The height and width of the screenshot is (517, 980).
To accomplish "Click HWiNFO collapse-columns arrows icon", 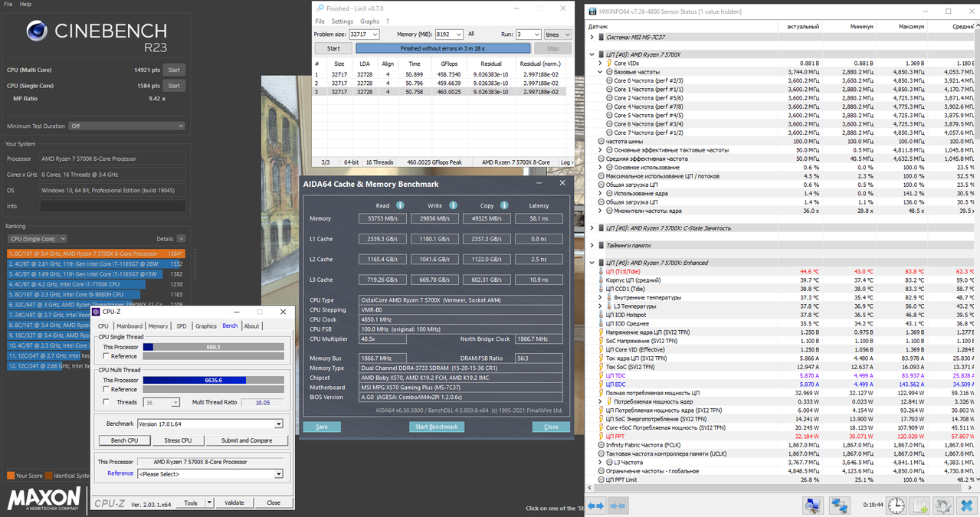I will [617, 506].
